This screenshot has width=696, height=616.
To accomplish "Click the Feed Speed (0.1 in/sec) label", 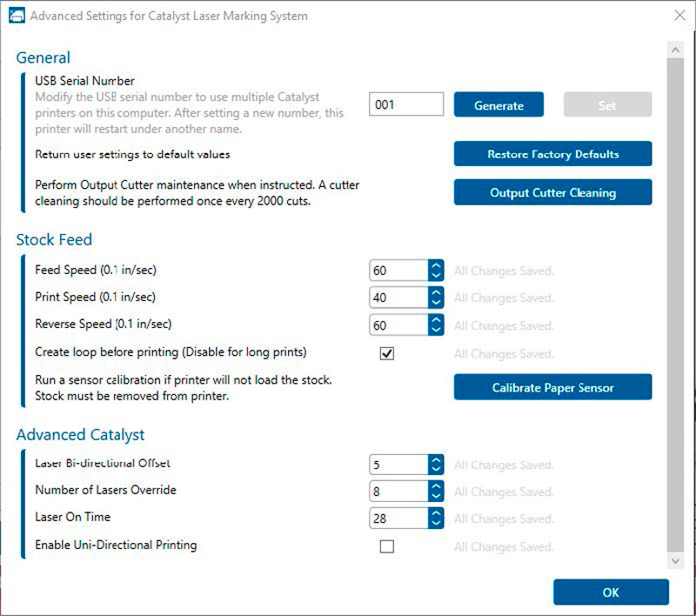I will [96, 270].
